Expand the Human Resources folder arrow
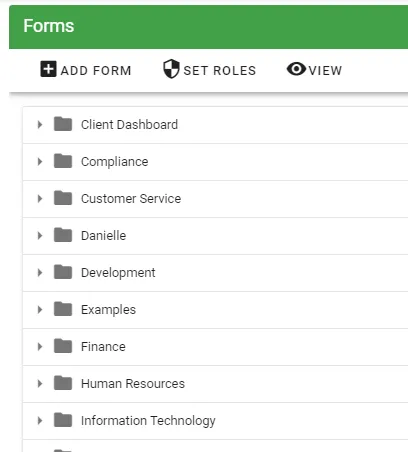The width and height of the screenshot is (408, 452). click(40, 384)
